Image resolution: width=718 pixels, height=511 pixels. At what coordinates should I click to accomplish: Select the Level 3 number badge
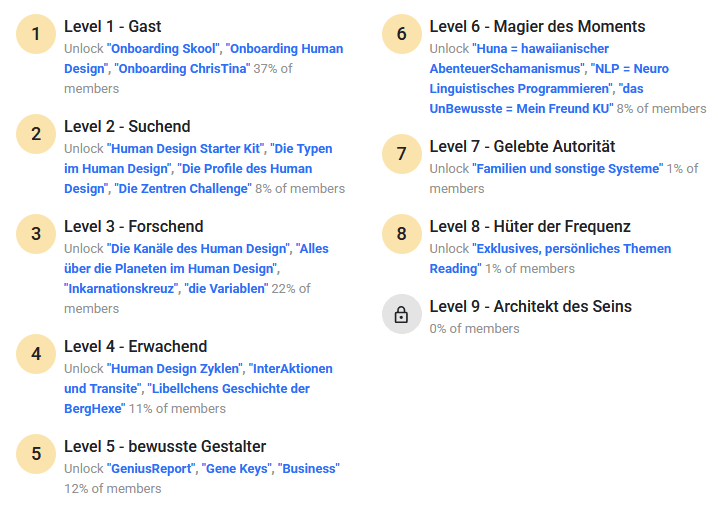(36, 235)
